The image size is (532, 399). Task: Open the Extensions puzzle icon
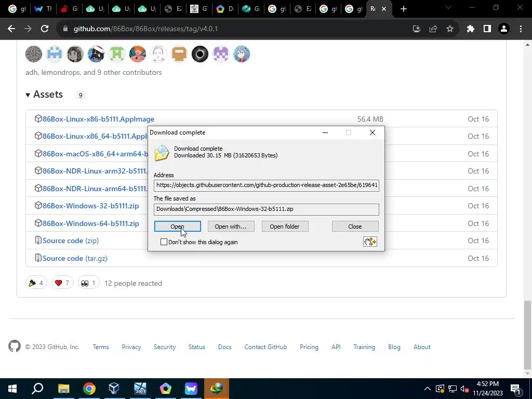(470, 29)
